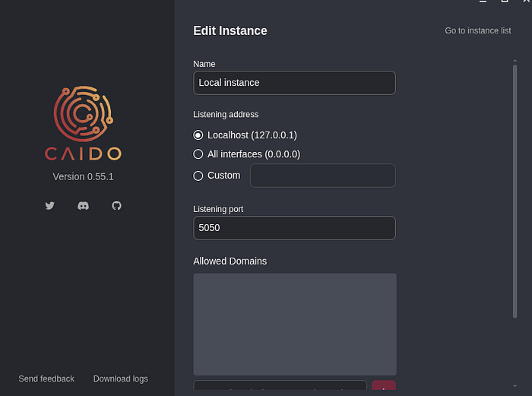Click the Allowed Domains label

coord(230,261)
